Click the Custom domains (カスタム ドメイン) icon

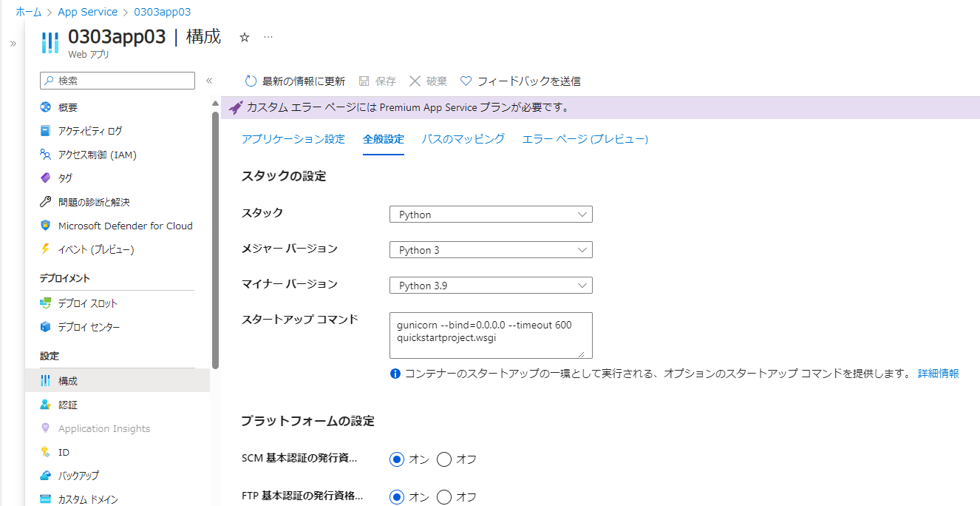click(46, 499)
